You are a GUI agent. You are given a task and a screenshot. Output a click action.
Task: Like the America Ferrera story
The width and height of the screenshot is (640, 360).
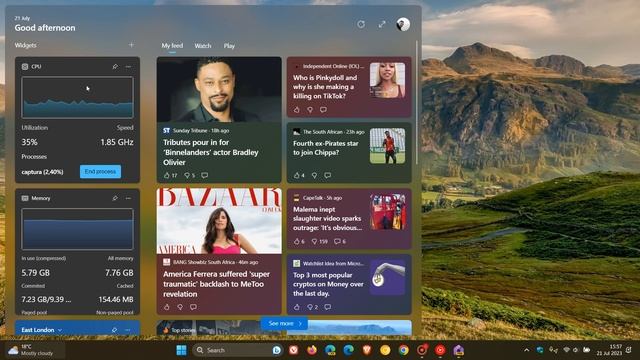point(167,307)
